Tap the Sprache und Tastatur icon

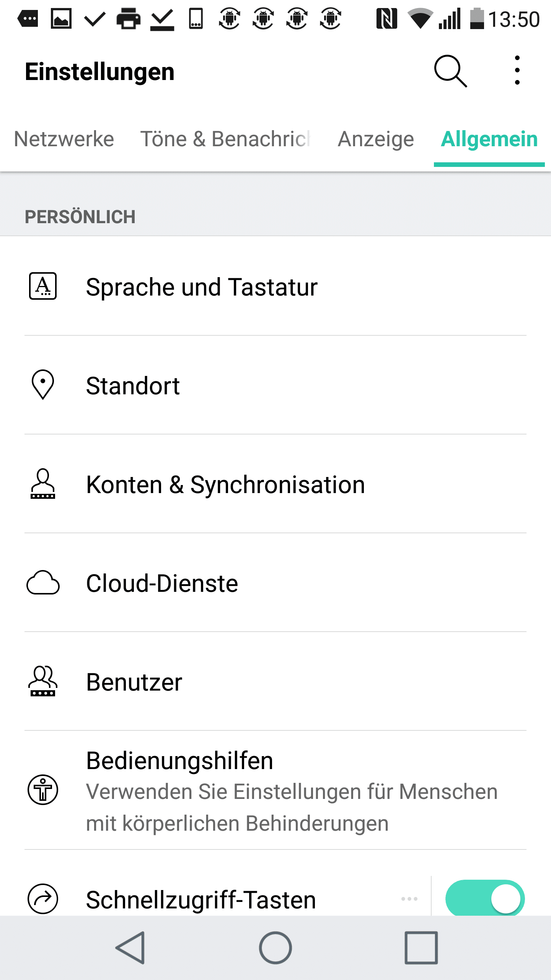pos(43,286)
